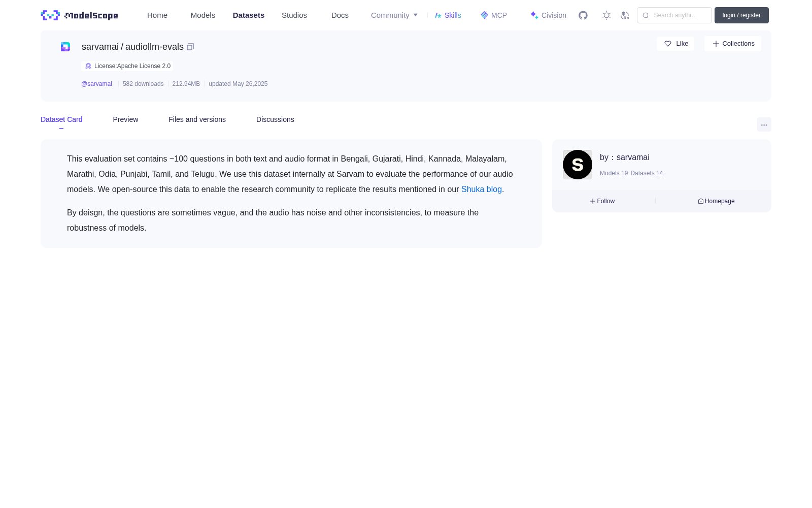Click the Apache License 2.0 tag
Screen dimensions: 812x508
point(127,66)
